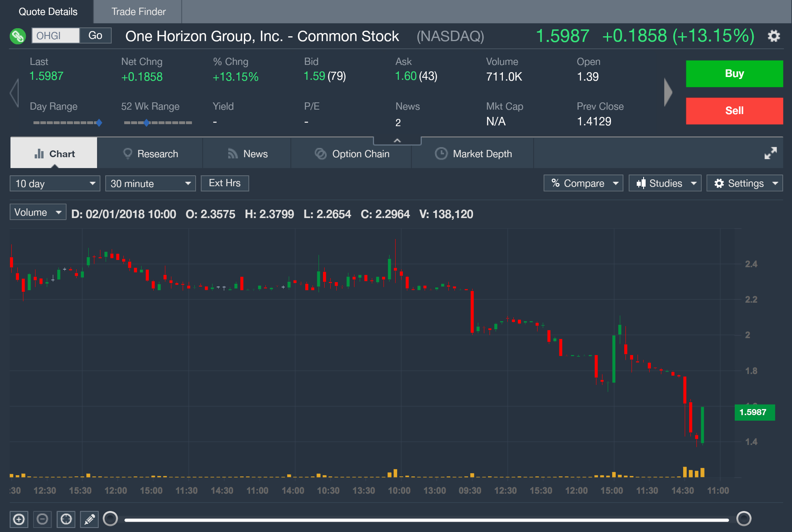Click the green link symbol icon
The width and height of the screenshot is (792, 532).
(17, 36)
